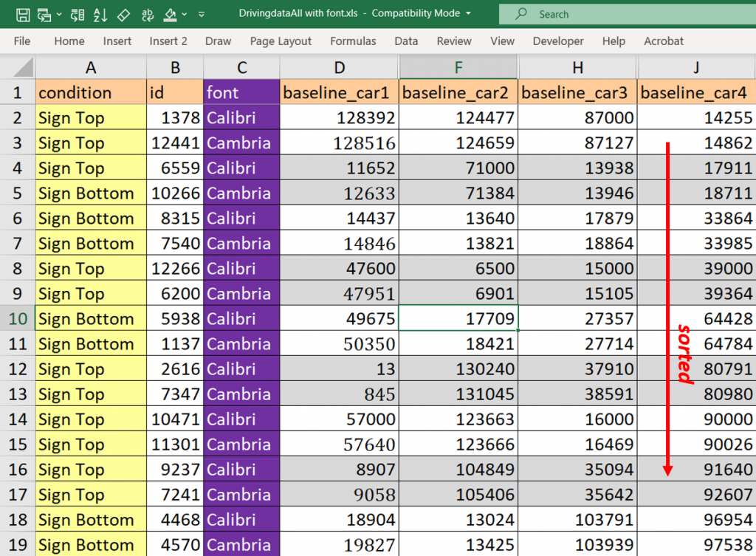The height and width of the screenshot is (556, 756).
Task: Click the Save icon
Action: click(23, 15)
